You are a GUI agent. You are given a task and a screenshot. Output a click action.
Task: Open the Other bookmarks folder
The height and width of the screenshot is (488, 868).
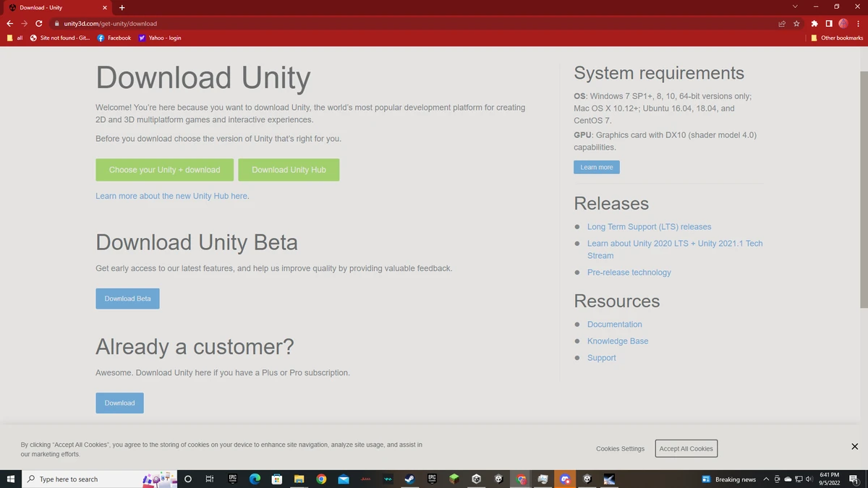click(x=837, y=38)
